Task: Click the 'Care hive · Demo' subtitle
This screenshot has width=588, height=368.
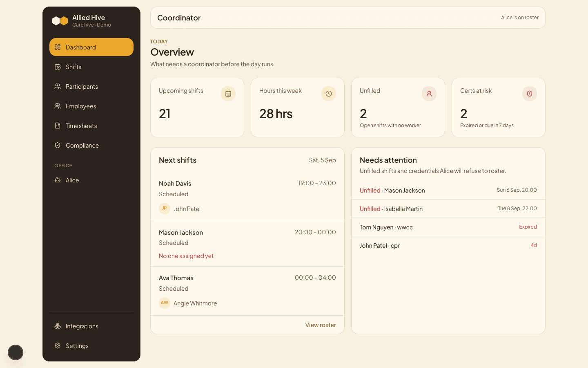Action: tap(91, 25)
